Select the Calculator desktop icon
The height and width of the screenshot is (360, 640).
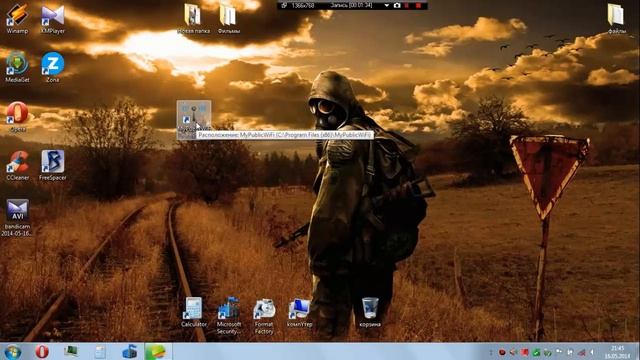click(193, 312)
